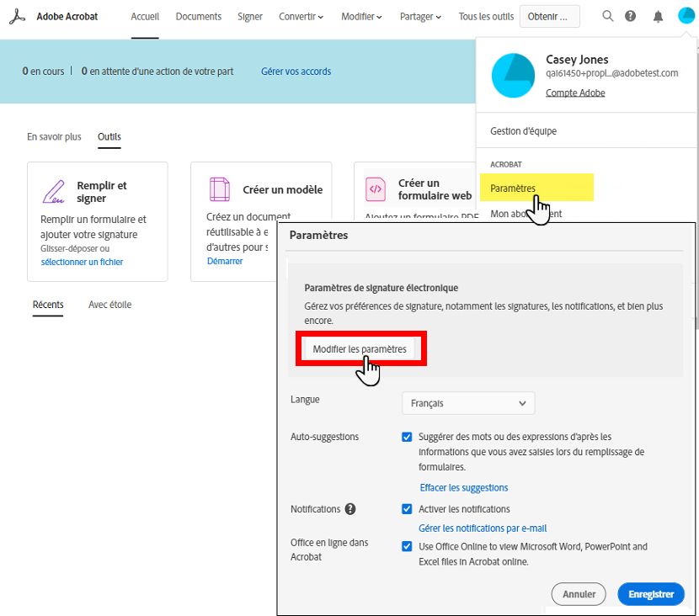The height and width of the screenshot is (616, 699).
Task: Click sélectionner un fichier link
Action: click(x=82, y=262)
